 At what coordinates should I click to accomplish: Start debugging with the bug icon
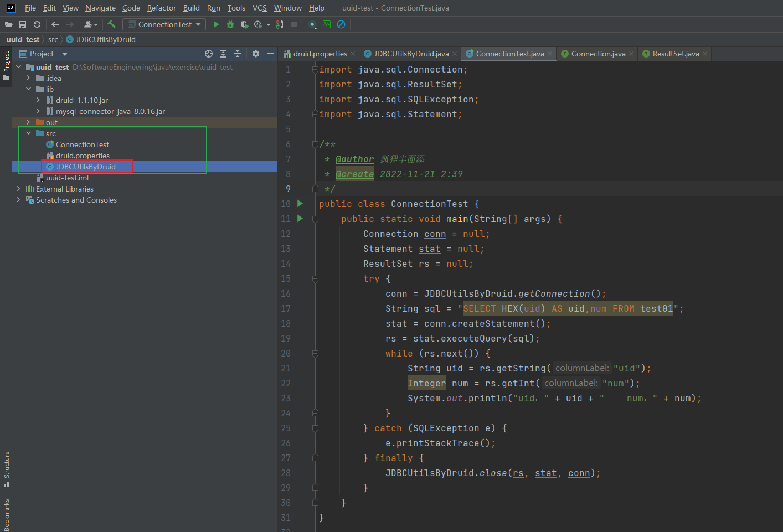(230, 24)
